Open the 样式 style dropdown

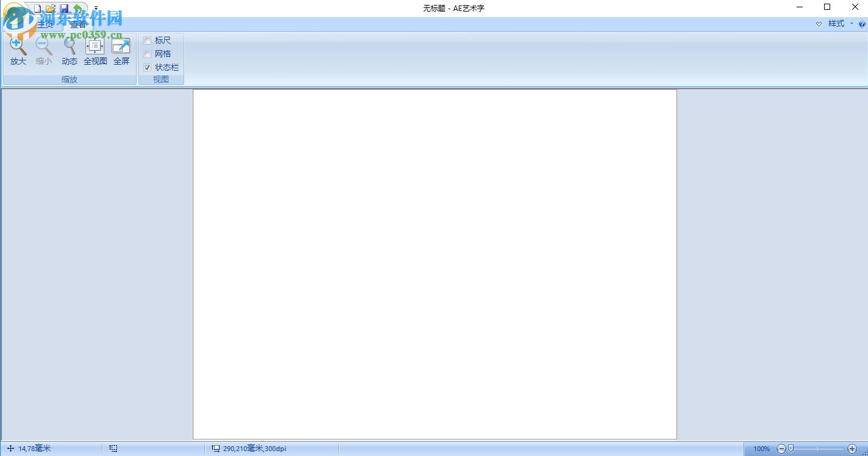pos(840,24)
